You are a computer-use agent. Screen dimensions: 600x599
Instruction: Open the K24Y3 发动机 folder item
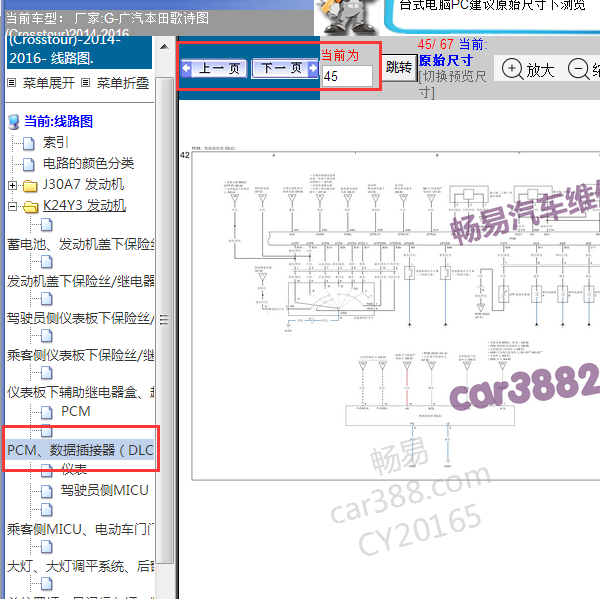85,206
